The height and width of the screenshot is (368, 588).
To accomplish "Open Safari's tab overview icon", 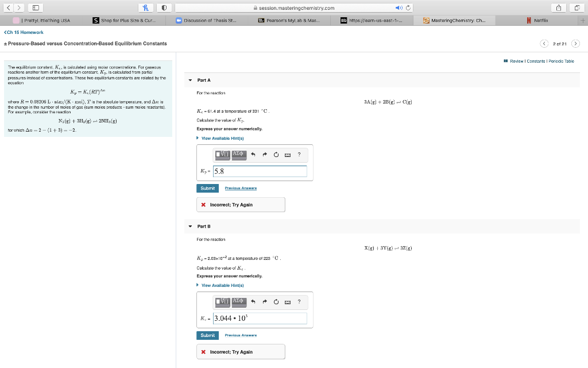I will point(578,8).
